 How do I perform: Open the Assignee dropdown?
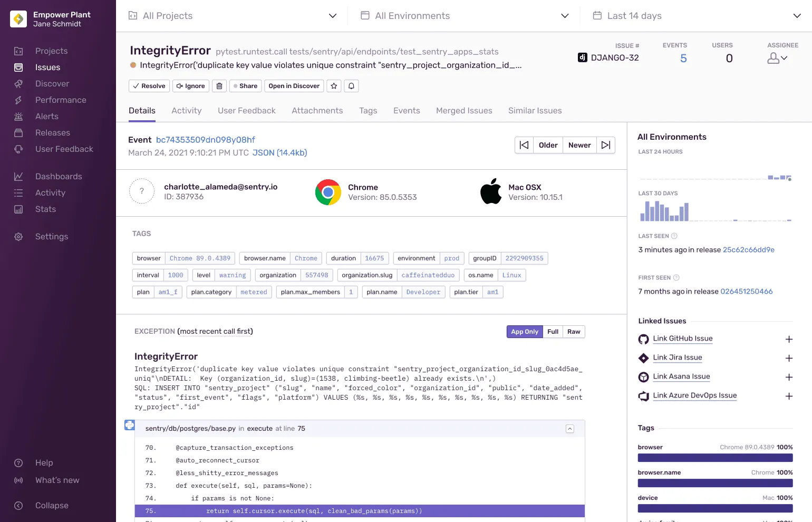[x=777, y=59]
